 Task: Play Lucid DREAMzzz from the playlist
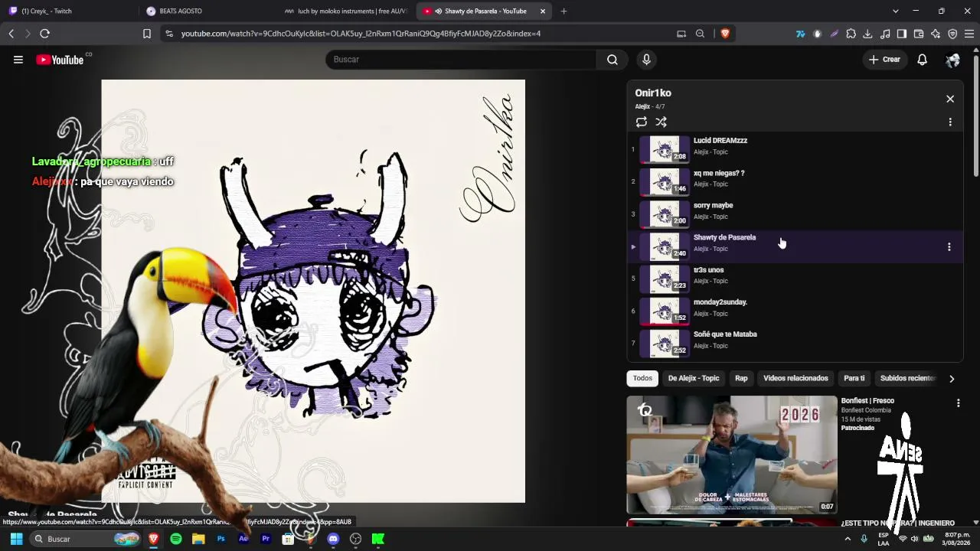coord(795,149)
